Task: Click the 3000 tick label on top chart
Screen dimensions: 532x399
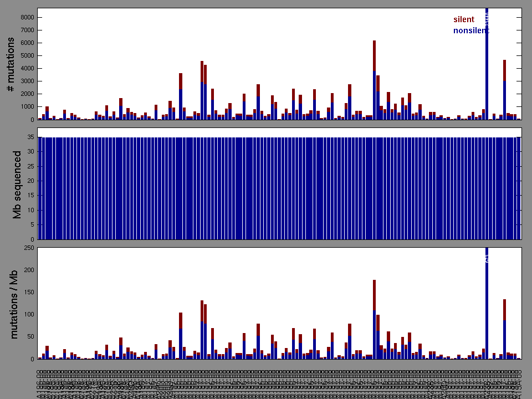Action: (27, 81)
